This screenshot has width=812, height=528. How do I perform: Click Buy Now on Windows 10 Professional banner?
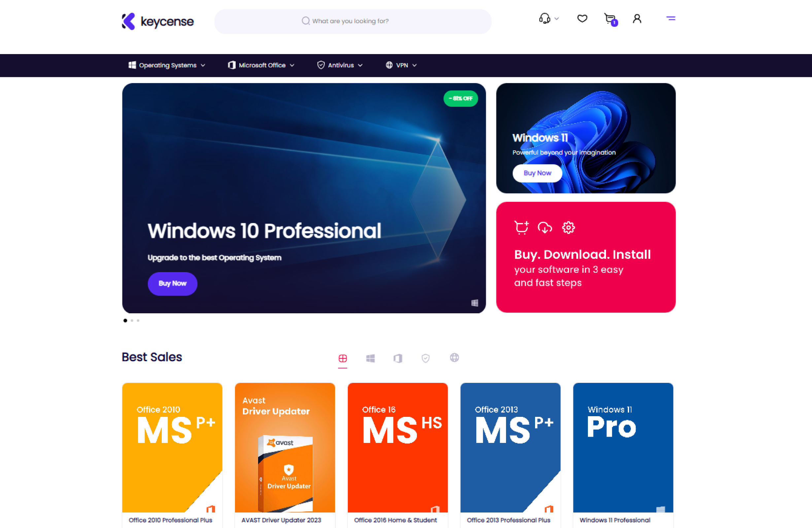172,284
